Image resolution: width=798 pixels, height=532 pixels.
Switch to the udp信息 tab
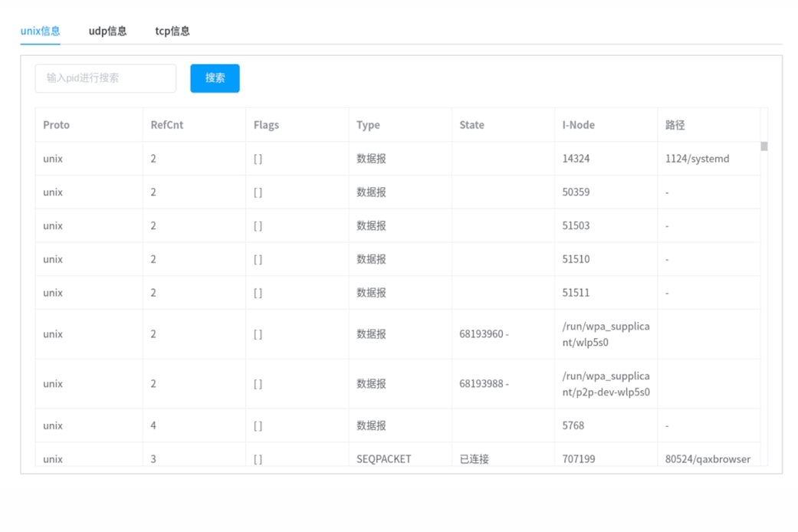click(107, 31)
